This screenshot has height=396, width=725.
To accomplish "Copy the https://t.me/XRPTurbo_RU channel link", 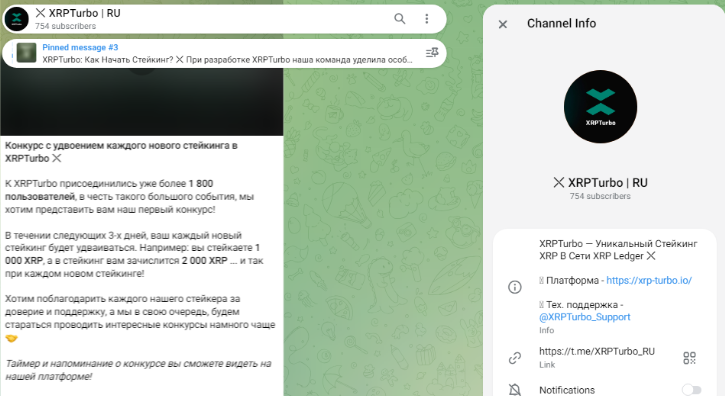I will (596, 351).
